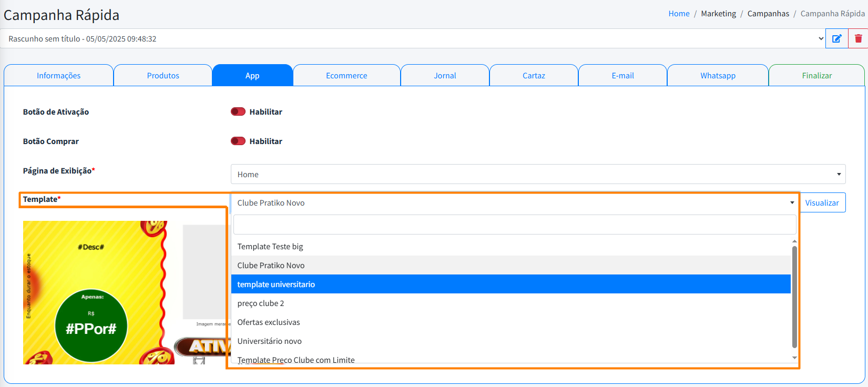The image size is (868, 387).
Task: Follow the Home breadcrumb link
Action: (679, 14)
